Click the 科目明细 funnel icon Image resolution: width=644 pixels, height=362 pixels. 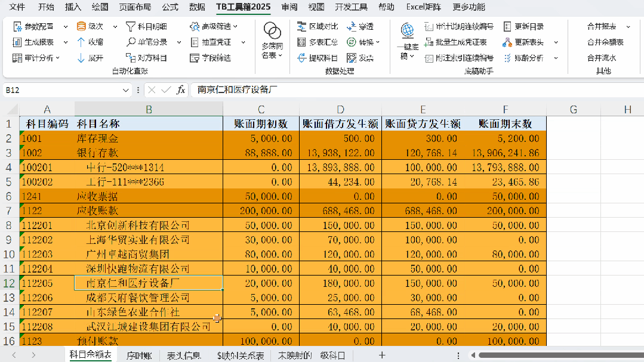131,27
